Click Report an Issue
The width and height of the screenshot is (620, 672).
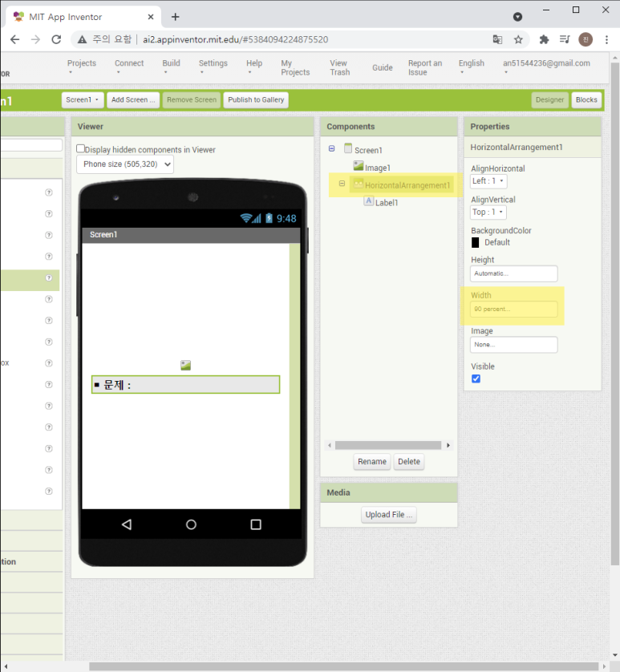[425, 67]
